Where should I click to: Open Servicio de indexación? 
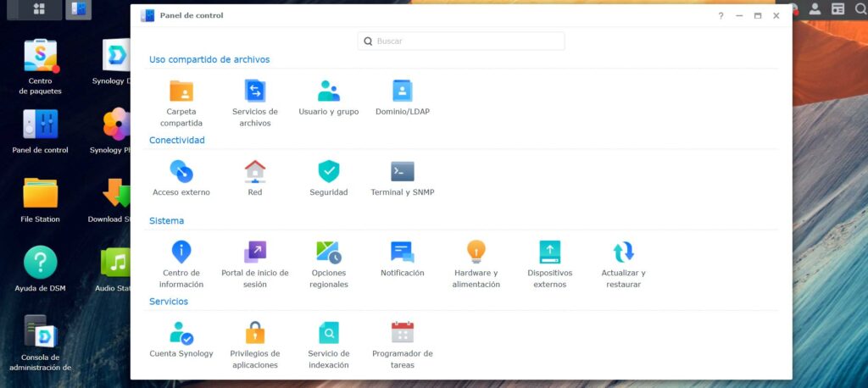pos(329,344)
